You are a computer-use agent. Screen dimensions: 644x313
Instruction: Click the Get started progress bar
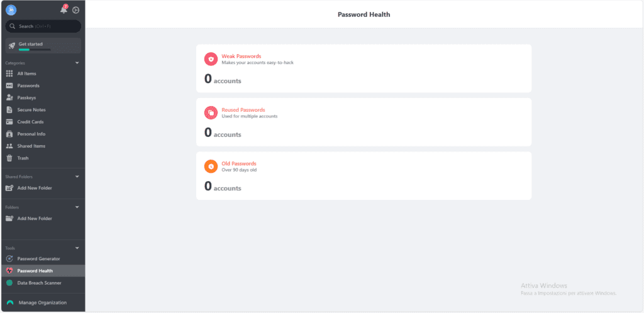tap(28, 50)
